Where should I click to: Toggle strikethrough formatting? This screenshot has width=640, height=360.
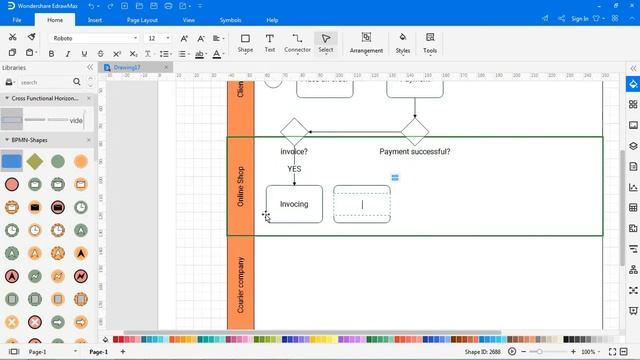click(100, 54)
